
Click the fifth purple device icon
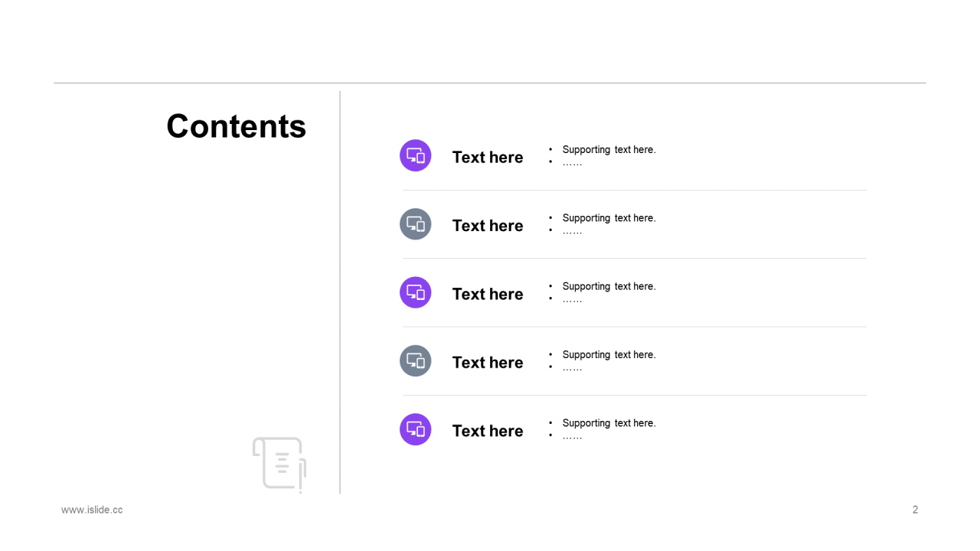[416, 429]
